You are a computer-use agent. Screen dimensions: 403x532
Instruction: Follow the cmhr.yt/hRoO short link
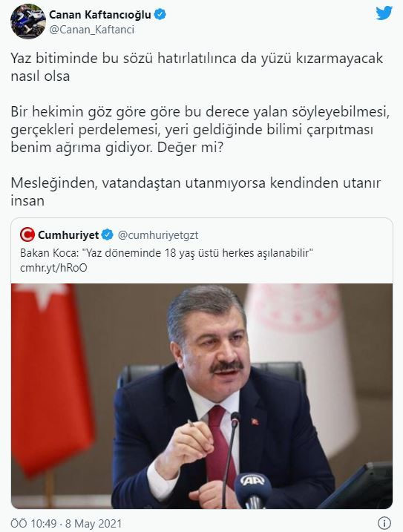click(x=53, y=268)
